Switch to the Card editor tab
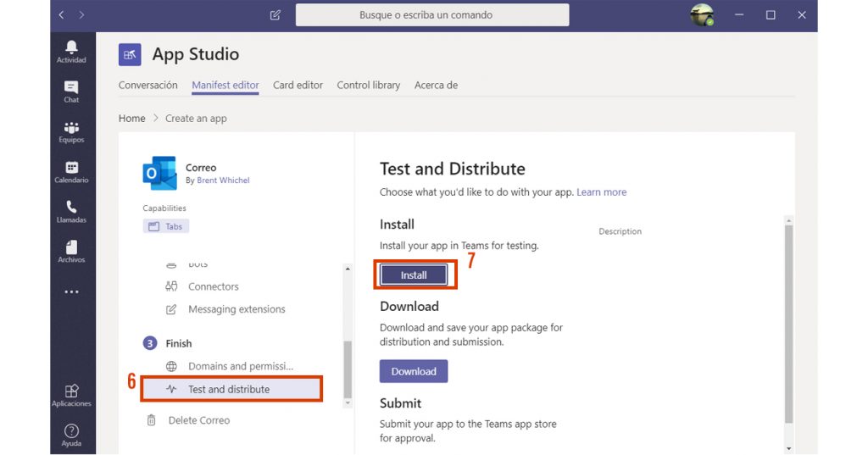868x455 pixels. [x=298, y=86]
